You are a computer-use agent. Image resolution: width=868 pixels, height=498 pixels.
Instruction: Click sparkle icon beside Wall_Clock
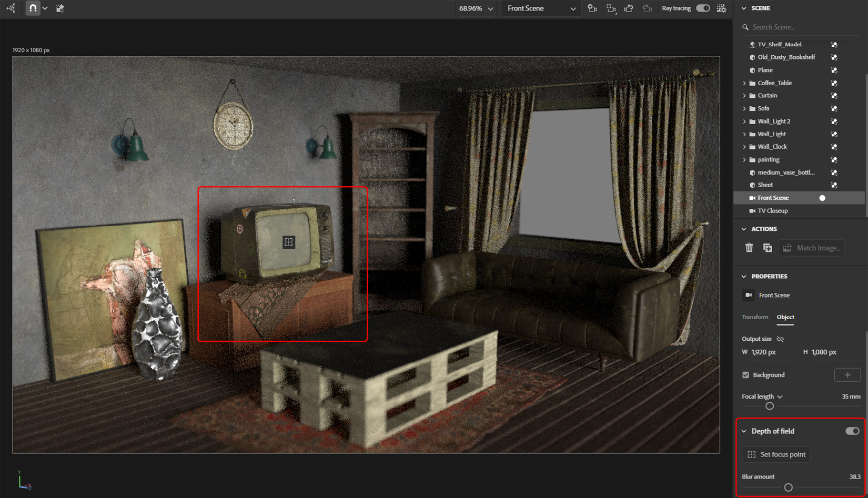click(834, 147)
